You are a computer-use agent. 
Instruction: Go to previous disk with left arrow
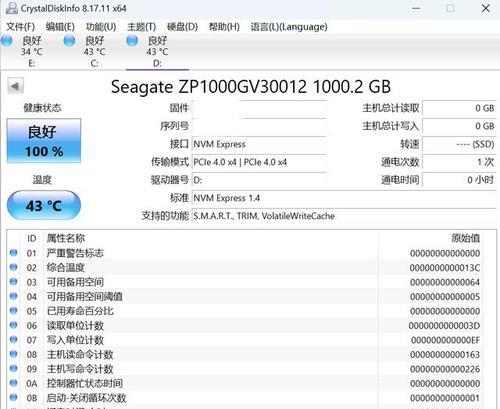click(15, 86)
